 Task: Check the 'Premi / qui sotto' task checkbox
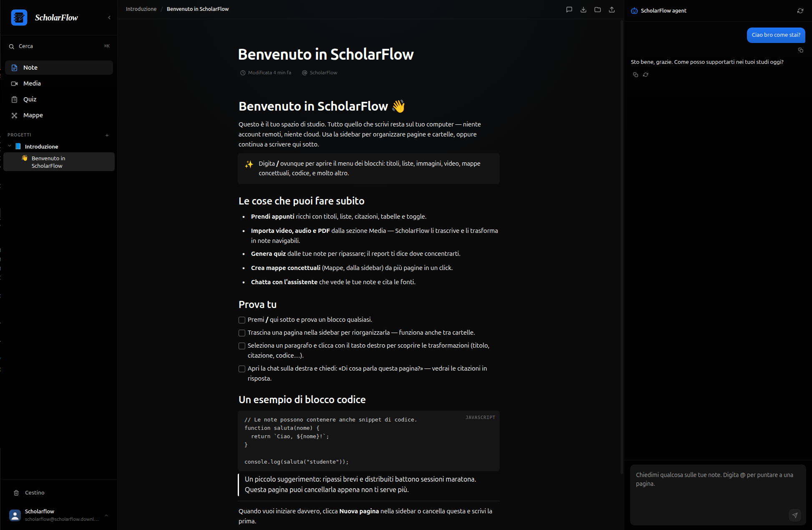pos(242,320)
